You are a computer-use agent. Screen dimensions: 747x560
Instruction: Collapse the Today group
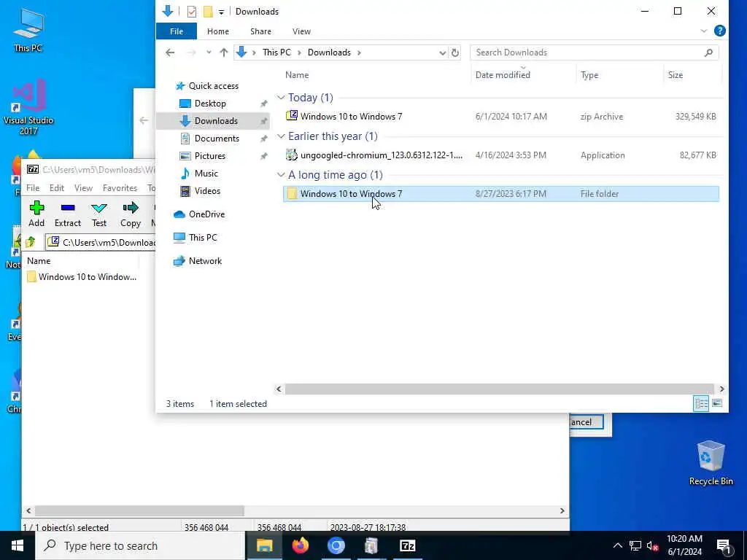(281, 98)
